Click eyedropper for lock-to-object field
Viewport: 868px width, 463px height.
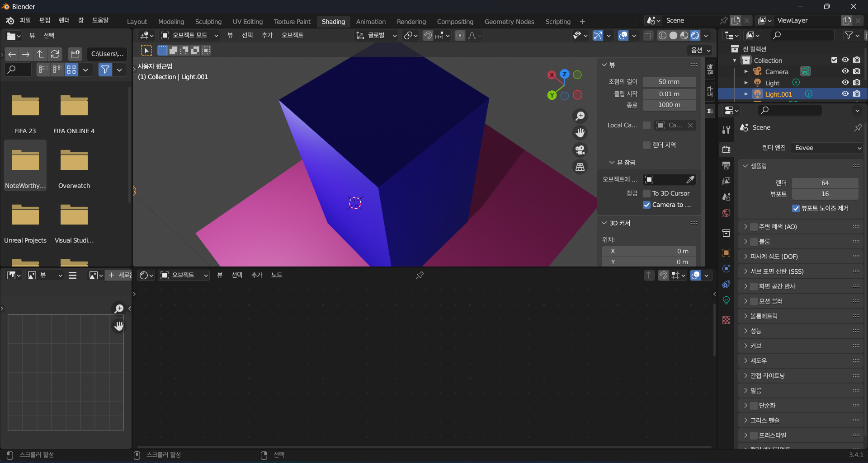[x=690, y=180]
